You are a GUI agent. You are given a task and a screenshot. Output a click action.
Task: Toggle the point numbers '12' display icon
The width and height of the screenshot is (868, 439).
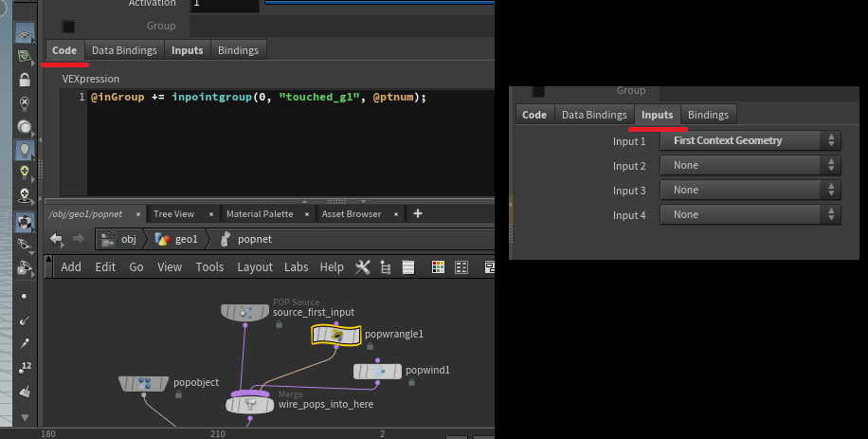[x=25, y=367]
